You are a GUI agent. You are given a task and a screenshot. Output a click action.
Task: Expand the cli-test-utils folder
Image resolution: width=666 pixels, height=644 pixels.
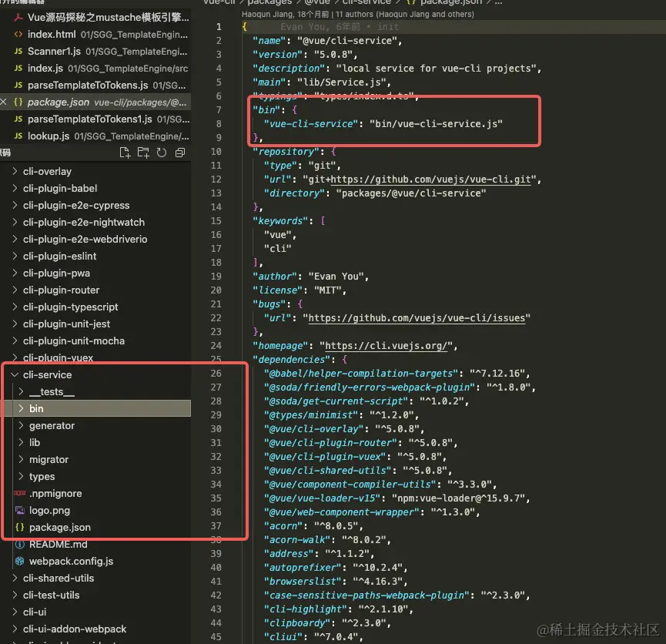95,595
